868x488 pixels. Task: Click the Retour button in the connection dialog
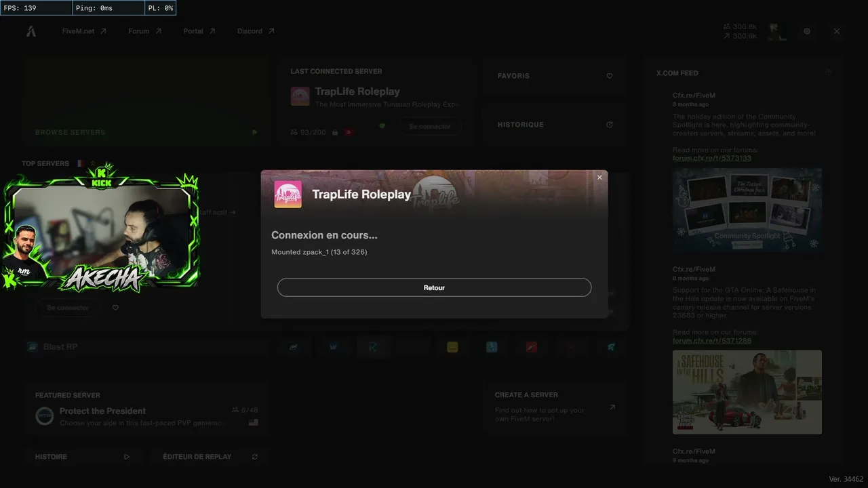[434, 287]
